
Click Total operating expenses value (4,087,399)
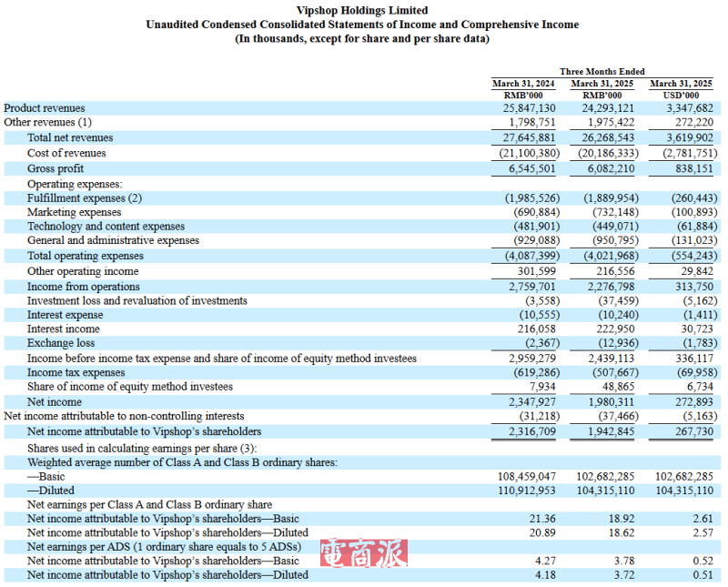click(x=532, y=256)
